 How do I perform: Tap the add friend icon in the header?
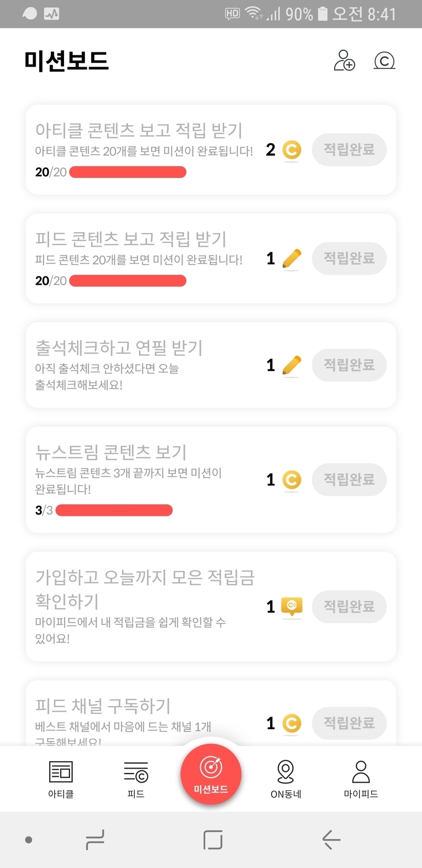[x=344, y=61]
